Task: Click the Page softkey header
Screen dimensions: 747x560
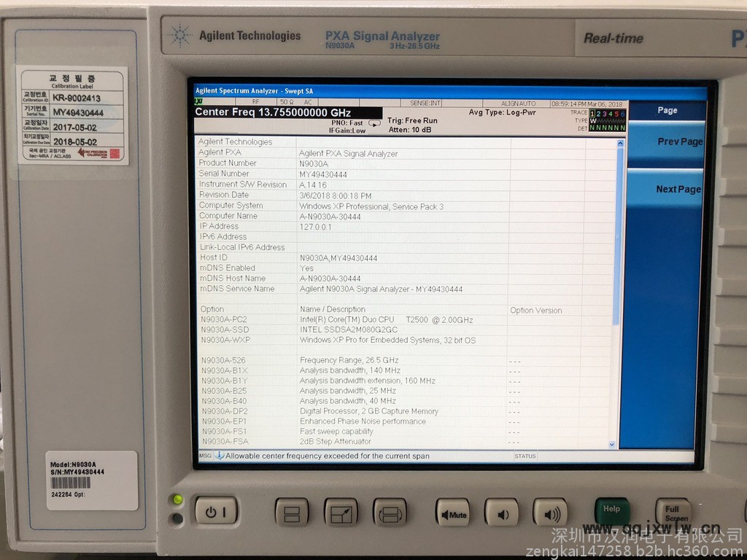Action: [667, 110]
